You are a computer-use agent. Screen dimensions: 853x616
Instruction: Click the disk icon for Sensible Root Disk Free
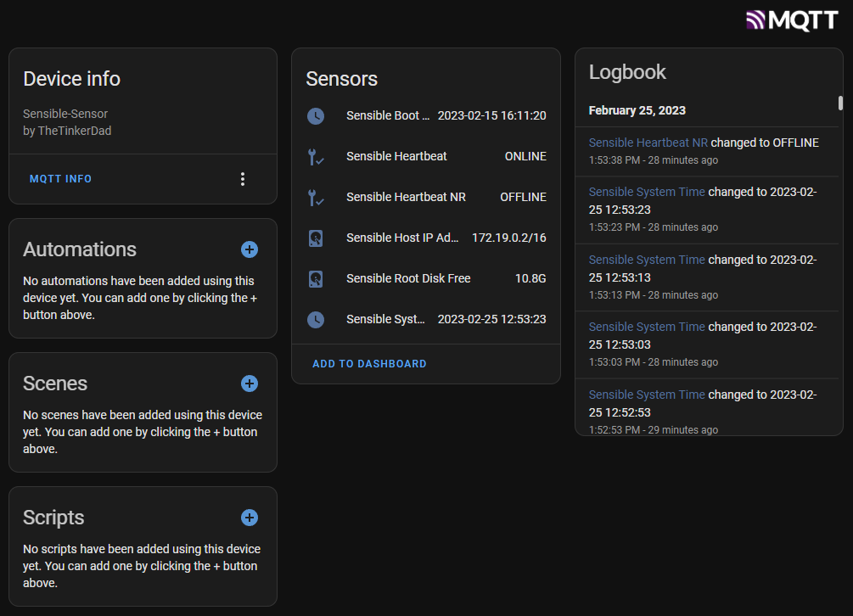click(x=316, y=279)
